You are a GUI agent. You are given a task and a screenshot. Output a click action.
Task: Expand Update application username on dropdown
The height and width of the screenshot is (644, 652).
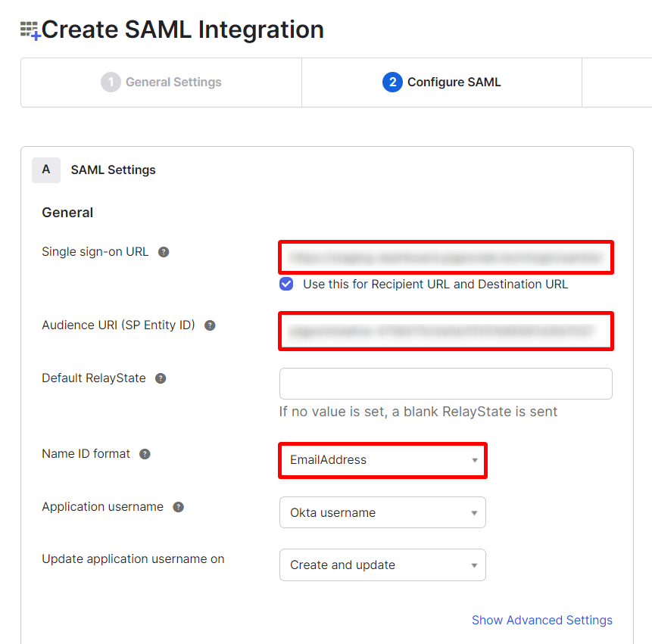[382, 565]
